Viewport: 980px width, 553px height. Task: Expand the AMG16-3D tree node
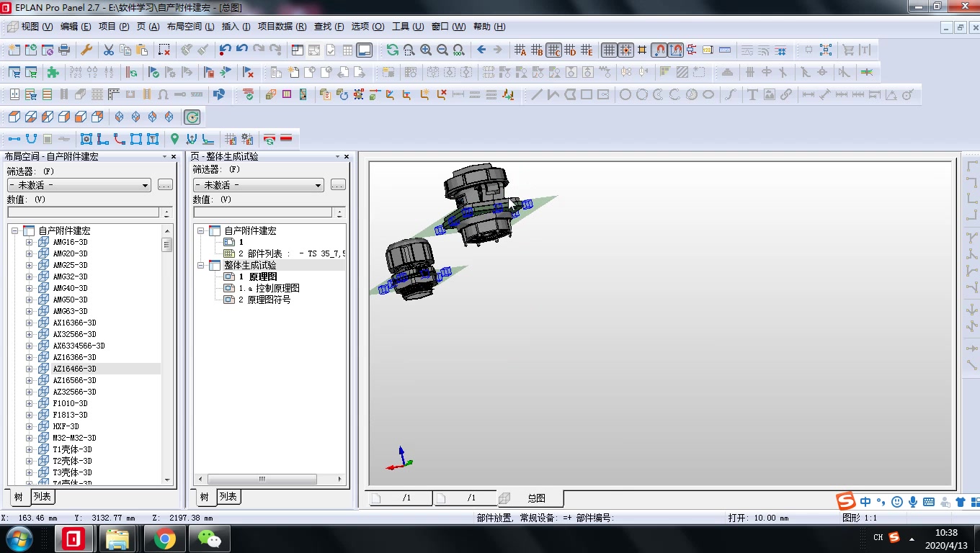point(30,243)
